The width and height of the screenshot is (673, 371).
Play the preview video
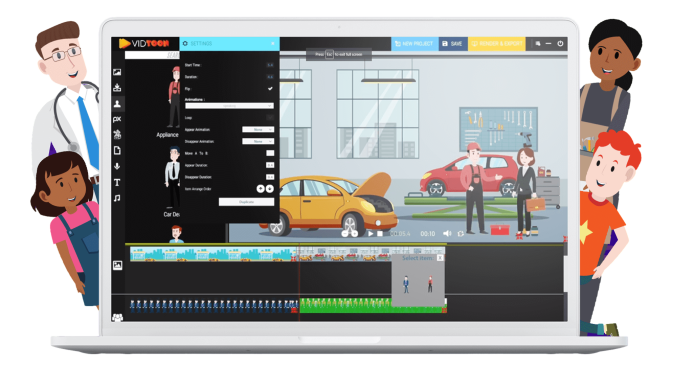coord(370,234)
